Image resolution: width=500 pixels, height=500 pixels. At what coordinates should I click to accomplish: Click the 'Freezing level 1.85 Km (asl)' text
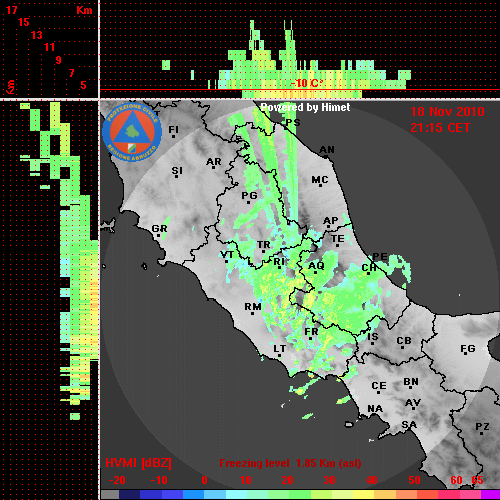[x=290, y=463]
